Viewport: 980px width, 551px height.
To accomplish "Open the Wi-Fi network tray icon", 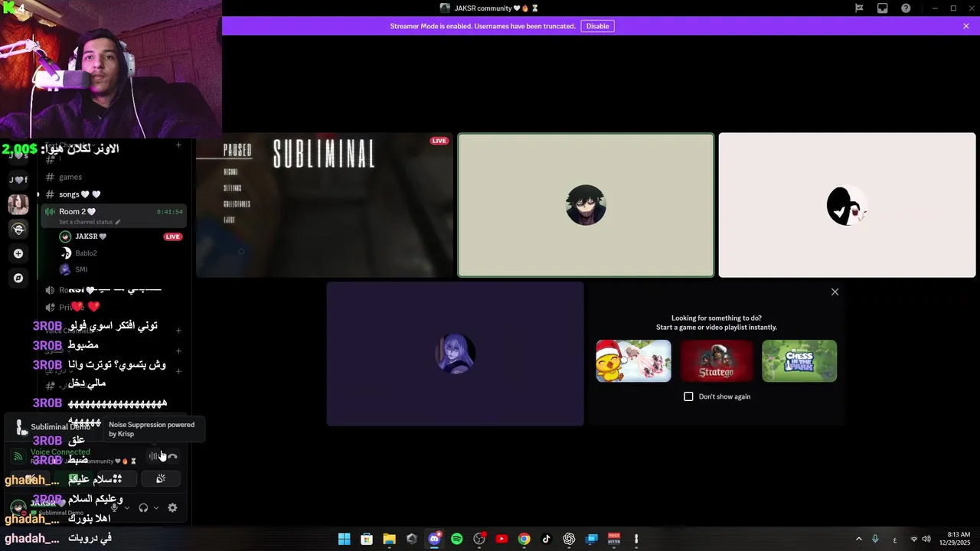I will [913, 540].
